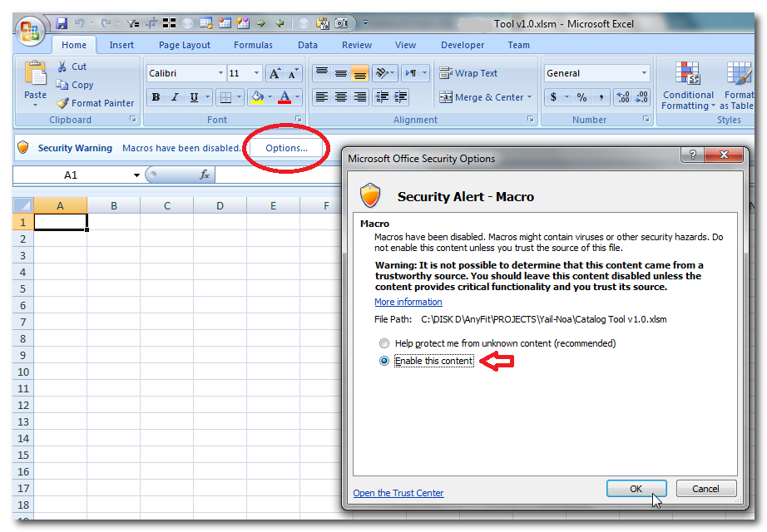Screen dimensions: 767x532
Task: Save the workbook via Quick Access Toolbar
Action: click(x=62, y=23)
